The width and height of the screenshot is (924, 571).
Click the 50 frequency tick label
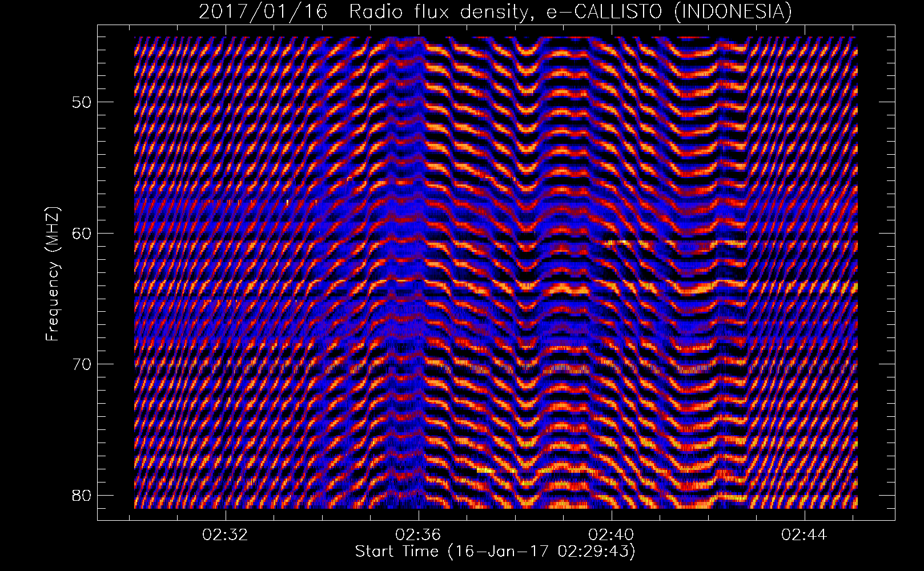(x=82, y=102)
